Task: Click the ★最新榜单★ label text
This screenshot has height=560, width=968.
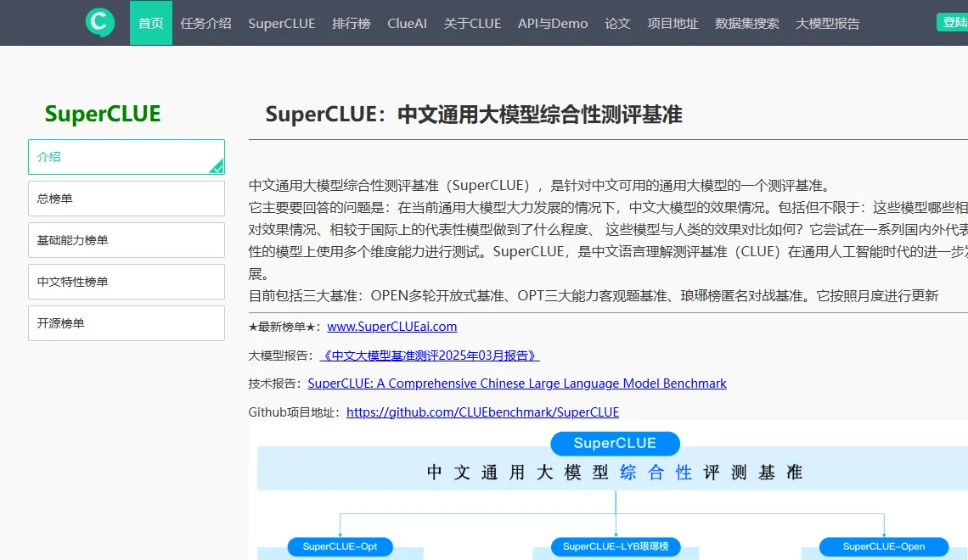Action: point(284,327)
